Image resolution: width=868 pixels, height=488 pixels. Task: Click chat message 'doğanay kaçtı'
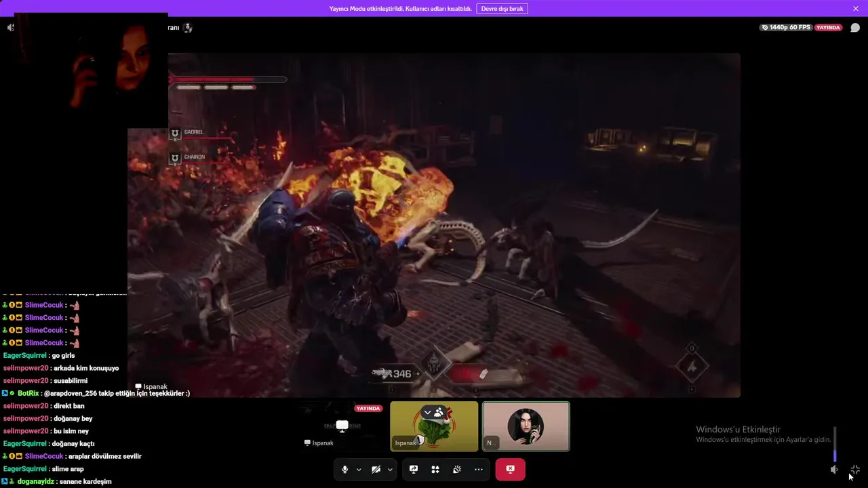[x=73, y=444]
